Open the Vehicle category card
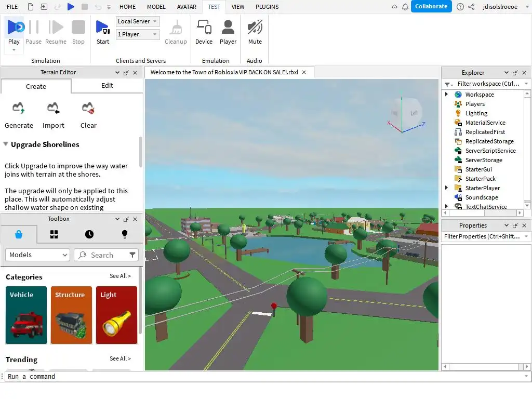This screenshot has height=399, width=532. click(26, 315)
